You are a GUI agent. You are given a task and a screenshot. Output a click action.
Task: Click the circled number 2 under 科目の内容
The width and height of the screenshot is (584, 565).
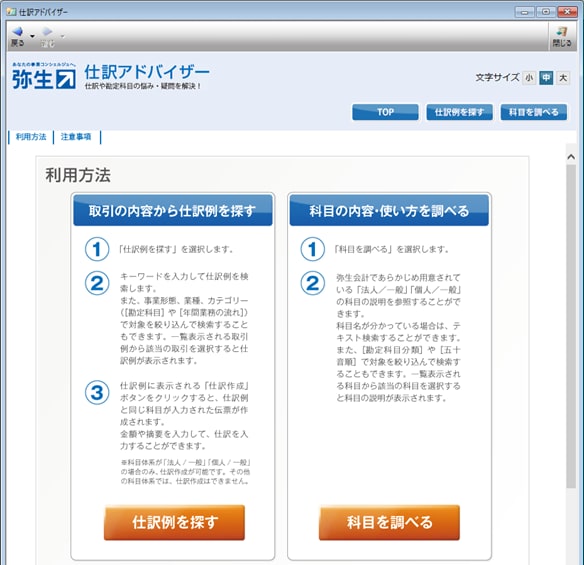point(313,283)
